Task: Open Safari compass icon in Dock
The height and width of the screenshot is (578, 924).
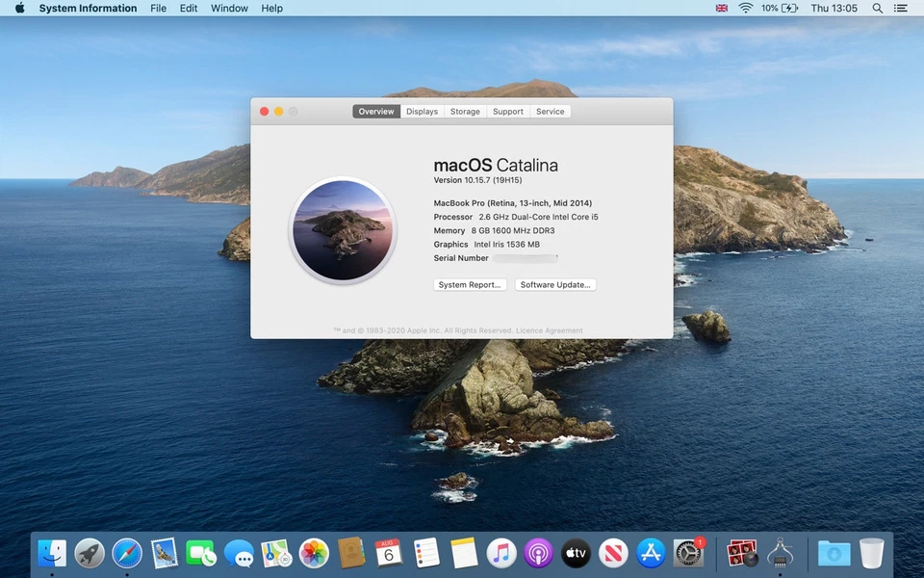Action: click(127, 554)
